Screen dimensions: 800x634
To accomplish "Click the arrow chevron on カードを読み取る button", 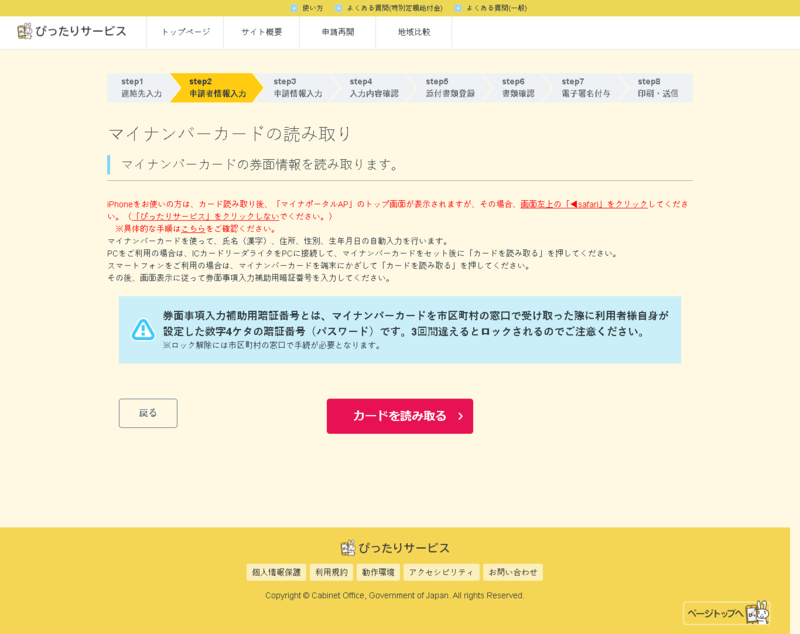I will click(461, 416).
